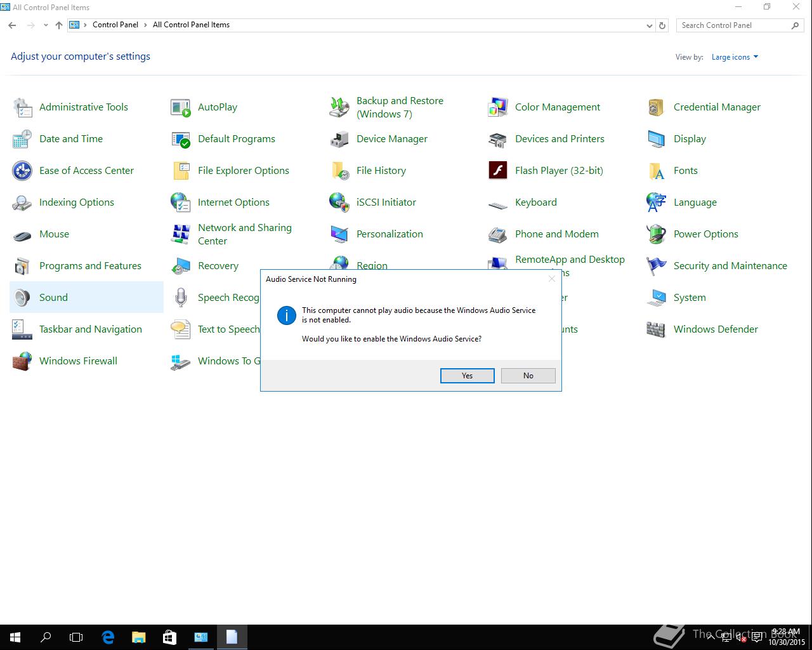Click the Control Panel breadcrumb
Image resolution: width=812 pixels, height=650 pixels.
[115, 25]
